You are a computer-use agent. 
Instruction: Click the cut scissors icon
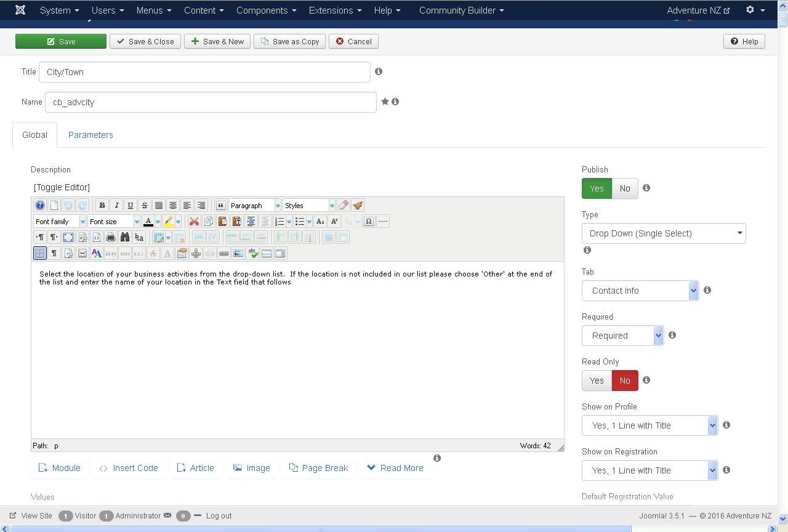(194, 221)
